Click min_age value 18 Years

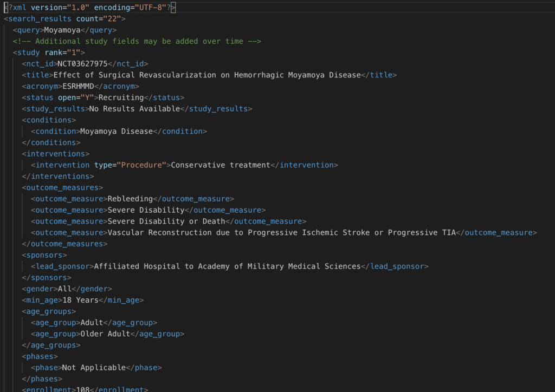[x=80, y=300]
